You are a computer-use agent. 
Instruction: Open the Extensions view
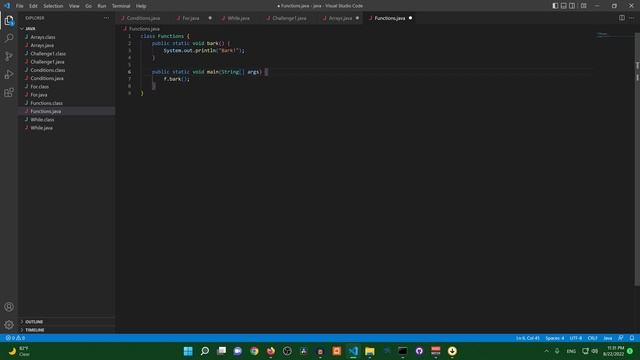tap(9, 93)
